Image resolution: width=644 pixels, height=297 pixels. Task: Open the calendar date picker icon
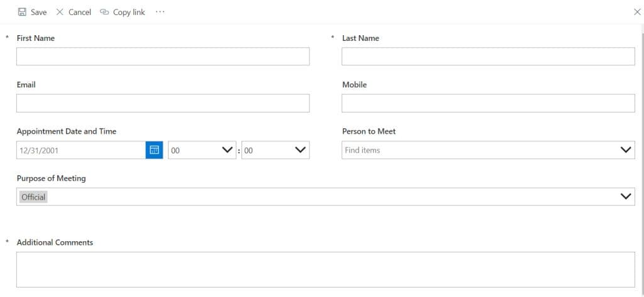click(155, 150)
